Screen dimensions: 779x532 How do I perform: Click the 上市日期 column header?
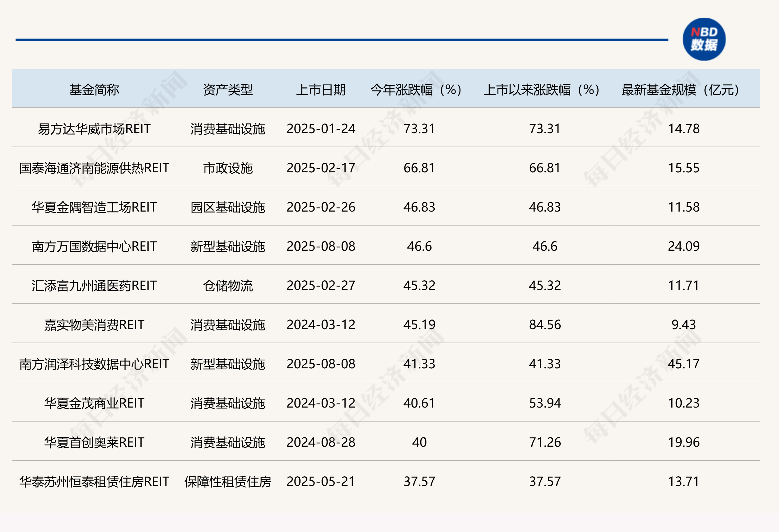[x=321, y=90]
